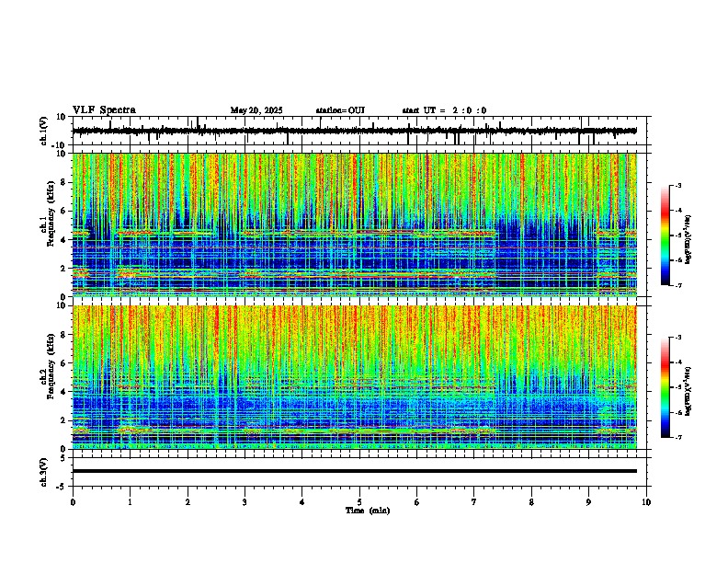
Task: Click the ch.2 spectrogram panel
Action: [x=355, y=377]
